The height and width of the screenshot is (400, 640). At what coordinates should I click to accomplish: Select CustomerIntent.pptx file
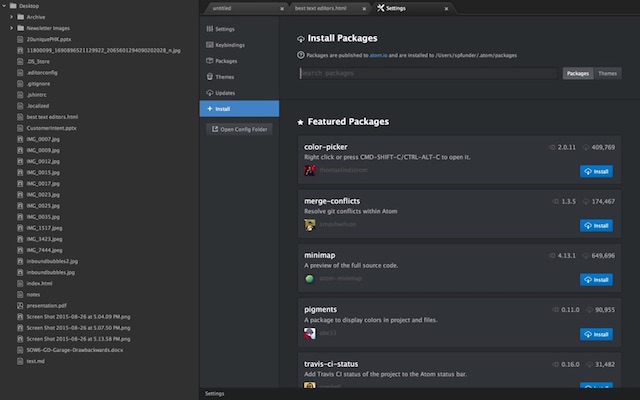(x=51, y=128)
